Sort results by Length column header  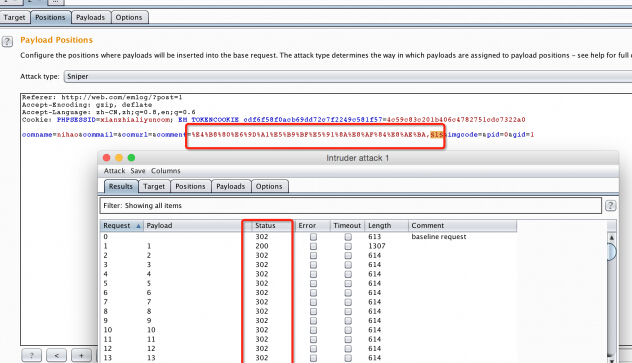tap(387, 226)
